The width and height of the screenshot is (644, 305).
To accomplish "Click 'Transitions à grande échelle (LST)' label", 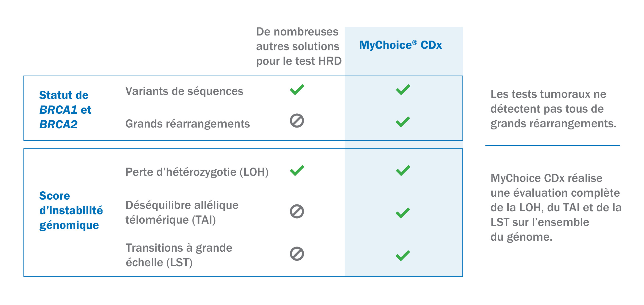I will [x=179, y=255].
